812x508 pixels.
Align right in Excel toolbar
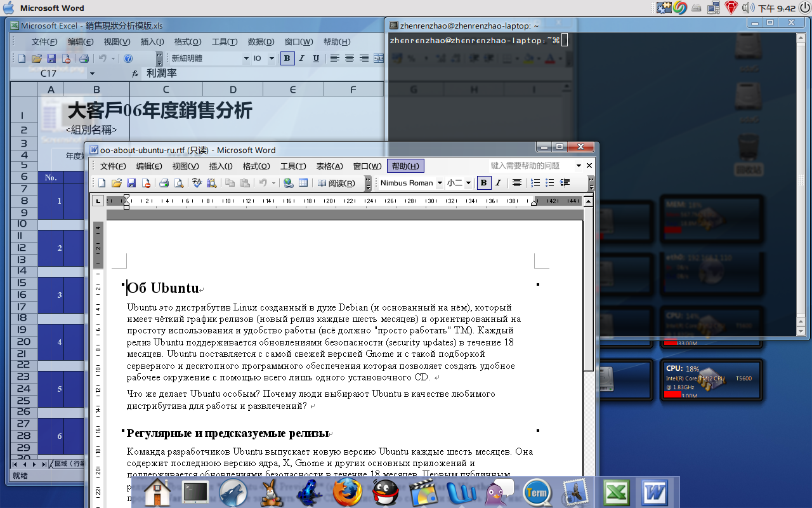363,58
